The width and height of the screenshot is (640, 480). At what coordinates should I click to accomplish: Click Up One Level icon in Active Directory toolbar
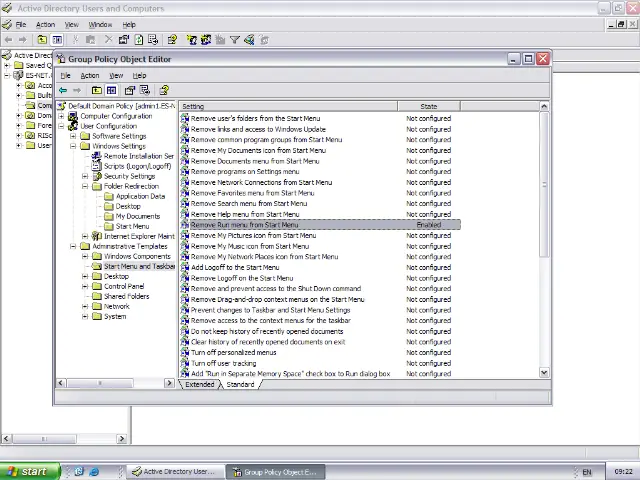(42, 40)
